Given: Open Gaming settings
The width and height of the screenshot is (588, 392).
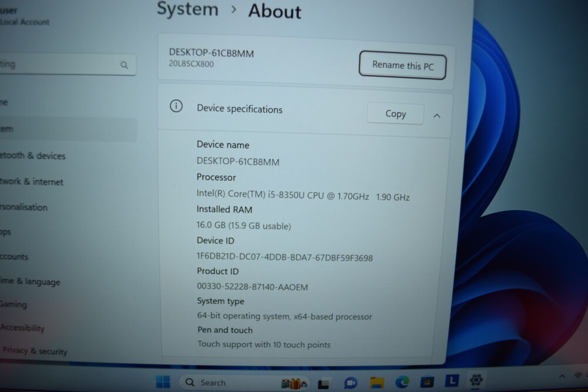Looking at the screenshot, I should point(14,304).
